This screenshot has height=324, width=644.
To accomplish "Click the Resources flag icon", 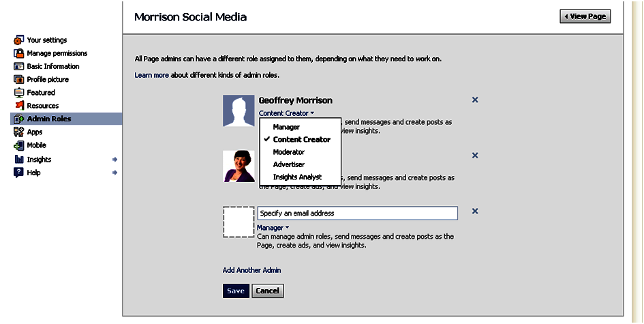I will (x=18, y=106).
